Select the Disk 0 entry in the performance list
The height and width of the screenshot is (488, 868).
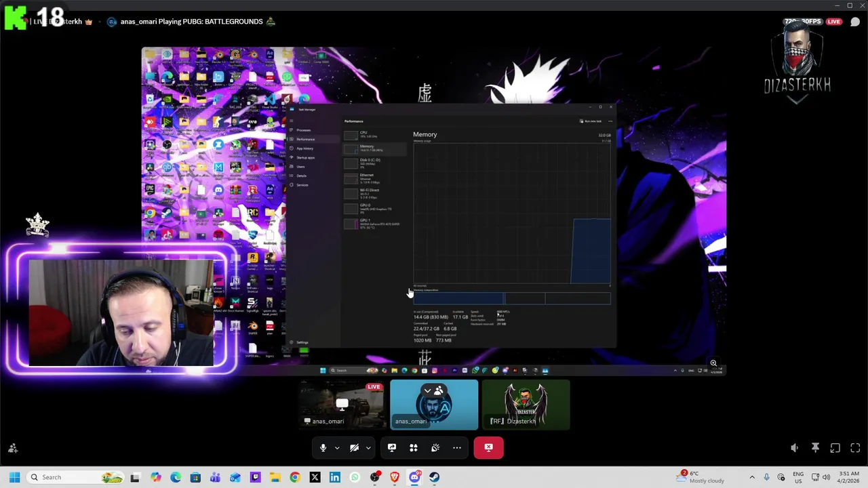point(374,163)
